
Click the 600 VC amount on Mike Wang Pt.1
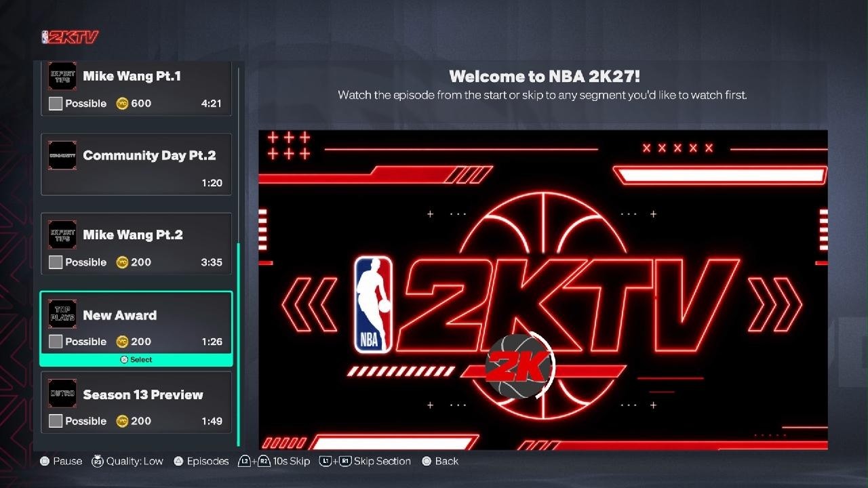click(141, 104)
